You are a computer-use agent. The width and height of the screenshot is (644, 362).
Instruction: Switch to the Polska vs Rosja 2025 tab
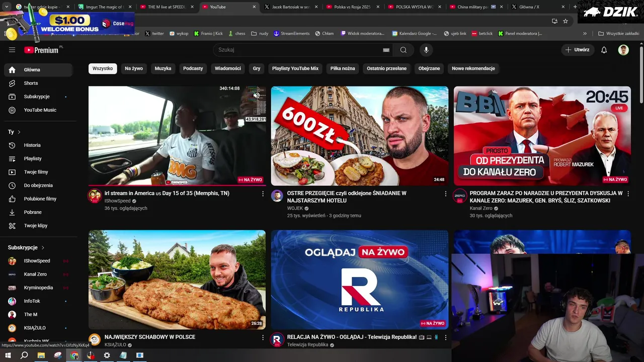point(352,7)
